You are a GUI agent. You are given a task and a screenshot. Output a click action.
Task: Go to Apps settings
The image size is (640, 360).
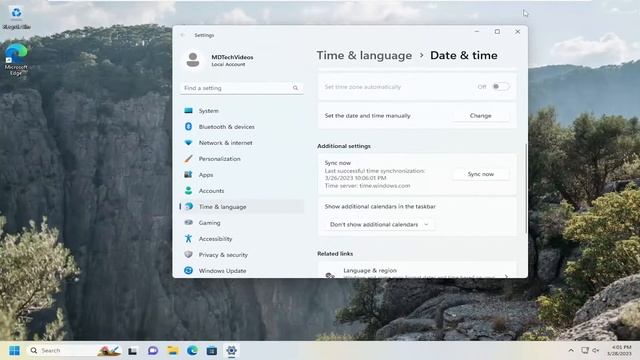click(242, 174)
